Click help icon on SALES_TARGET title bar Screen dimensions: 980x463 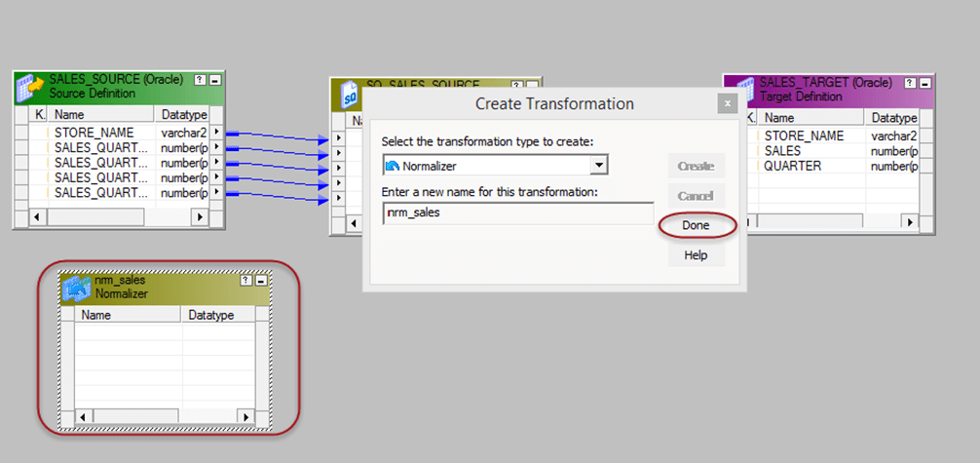(909, 84)
